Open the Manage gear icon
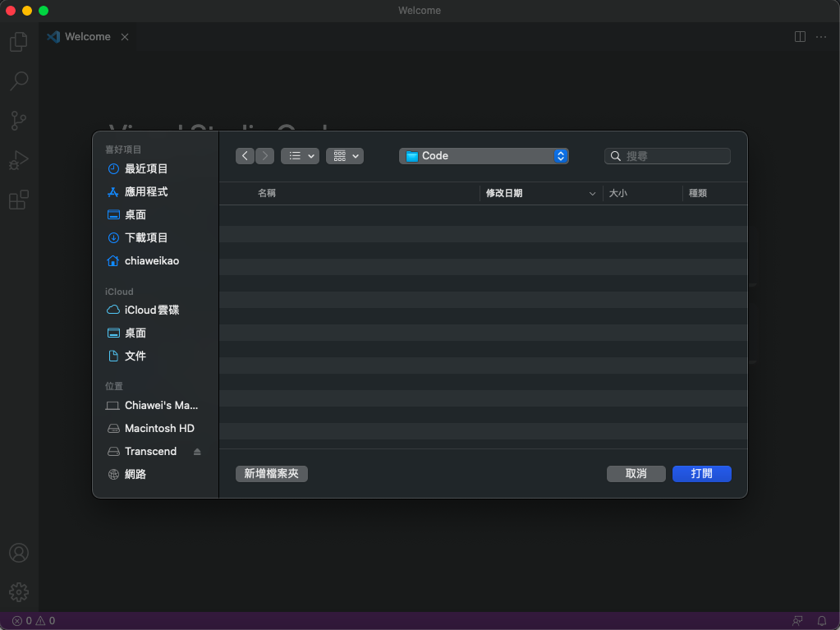This screenshot has width=840, height=630. (19, 592)
